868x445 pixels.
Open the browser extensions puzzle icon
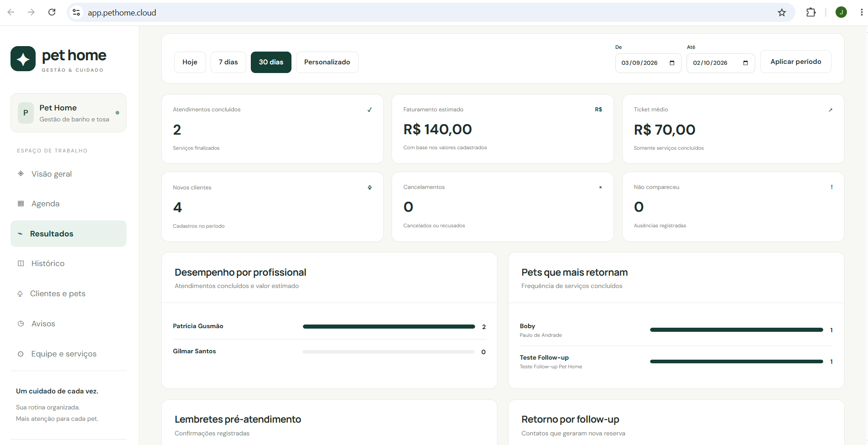[x=811, y=12]
